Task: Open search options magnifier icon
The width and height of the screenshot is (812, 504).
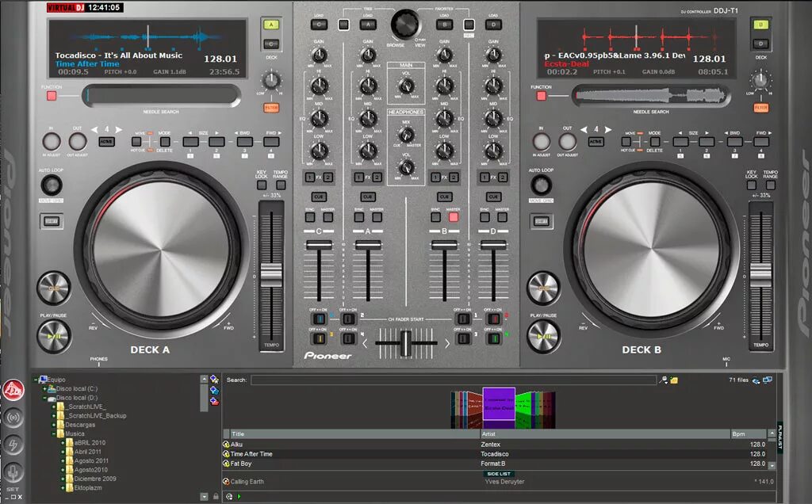Action: pyautogui.click(x=664, y=380)
